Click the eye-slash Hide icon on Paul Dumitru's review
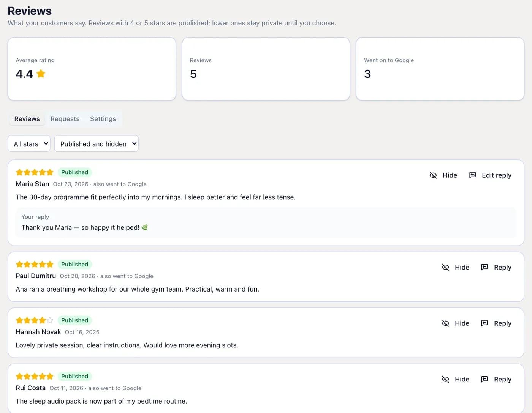Image resolution: width=532 pixels, height=413 pixels. tap(445, 267)
